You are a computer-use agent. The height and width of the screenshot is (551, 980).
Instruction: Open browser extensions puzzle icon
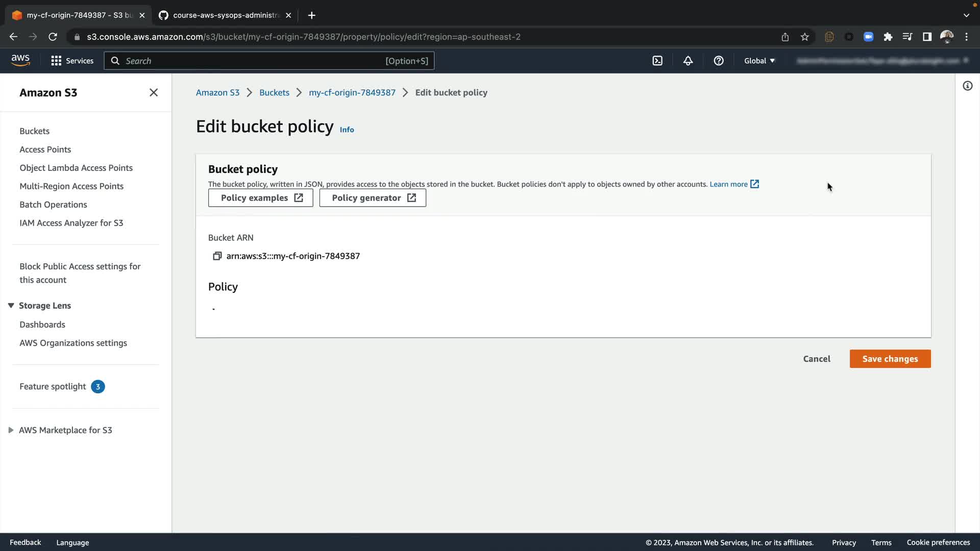pyautogui.click(x=888, y=37)
